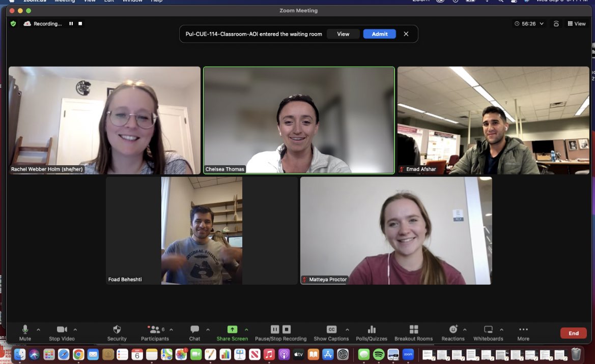Expand the arrow next to Chat

click(x=208, y=329)
